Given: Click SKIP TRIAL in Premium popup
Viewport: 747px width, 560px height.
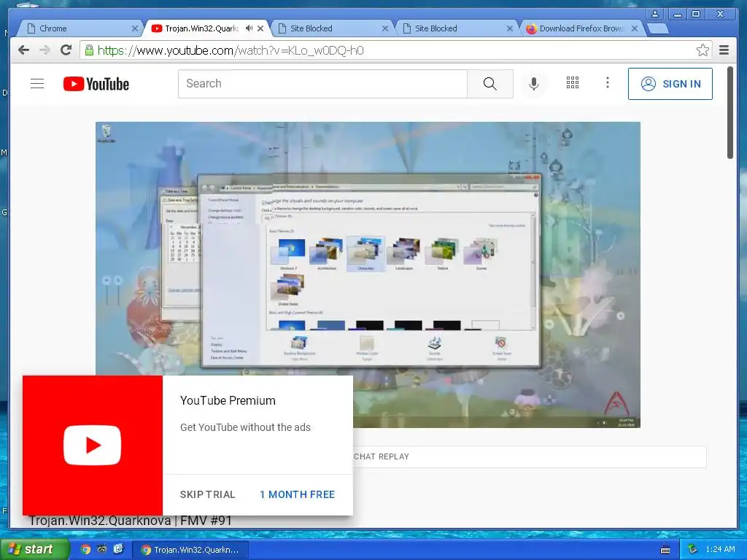Looking at the screenshot, I should [x=208, y=494].
